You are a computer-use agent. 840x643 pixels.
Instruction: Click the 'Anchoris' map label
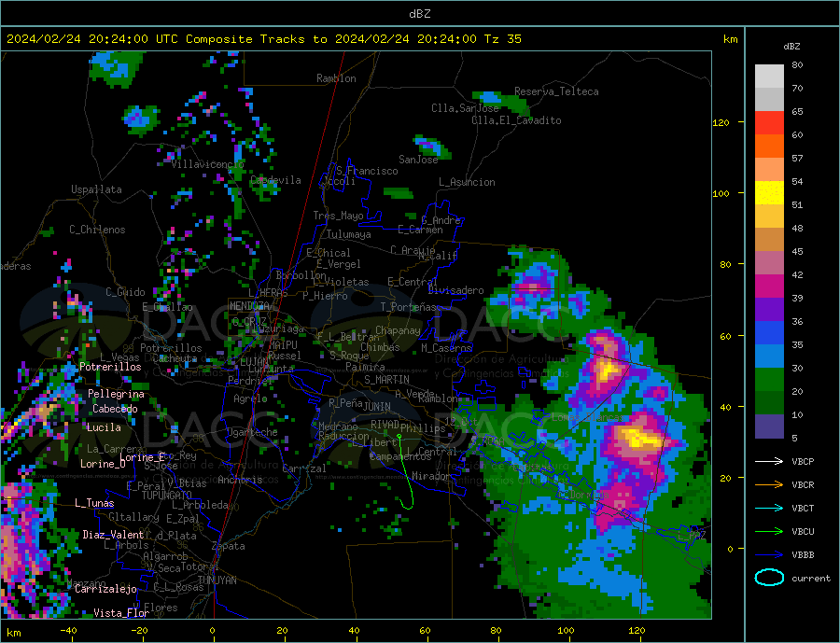[x=240, y=480]
